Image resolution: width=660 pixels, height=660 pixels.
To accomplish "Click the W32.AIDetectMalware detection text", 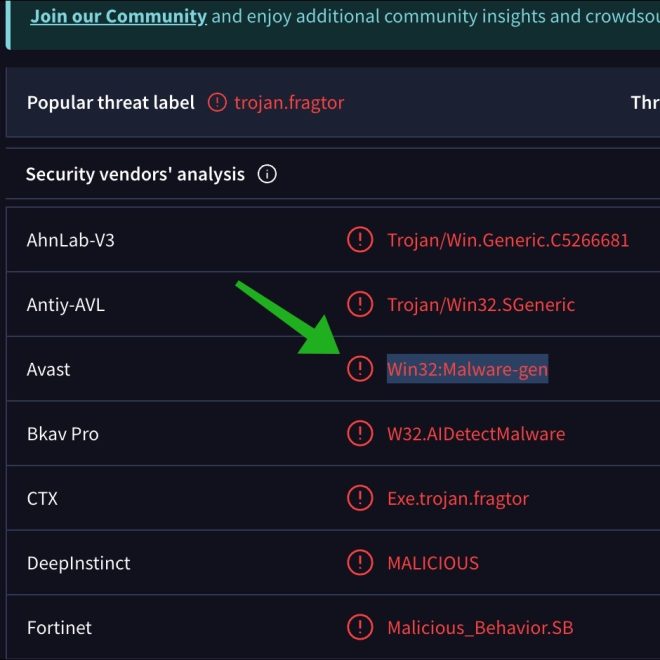I will pos(476,434).
